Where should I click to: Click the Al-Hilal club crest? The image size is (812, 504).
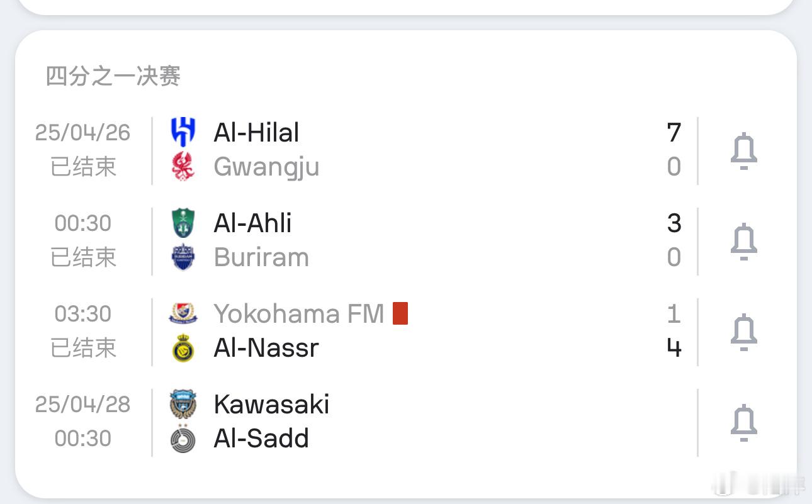click(x=183, y=132)
